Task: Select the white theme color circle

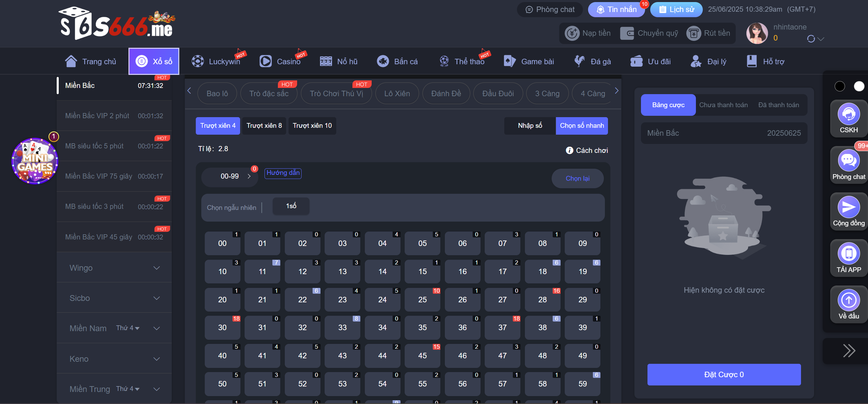Action: pyautogui.click(x=859, y=86)
